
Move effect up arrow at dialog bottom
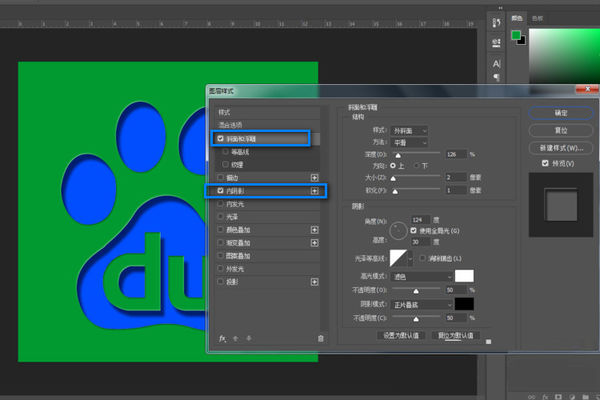pyautogui.click(x=236, y=338)
